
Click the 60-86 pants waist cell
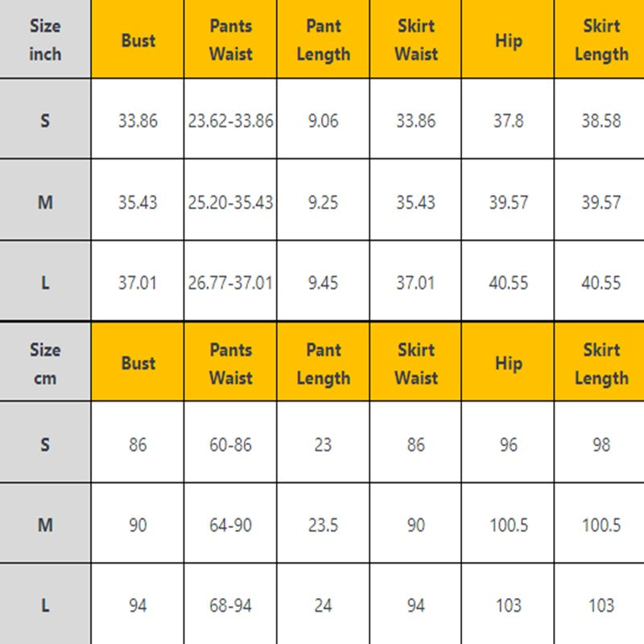coord(230,444)
